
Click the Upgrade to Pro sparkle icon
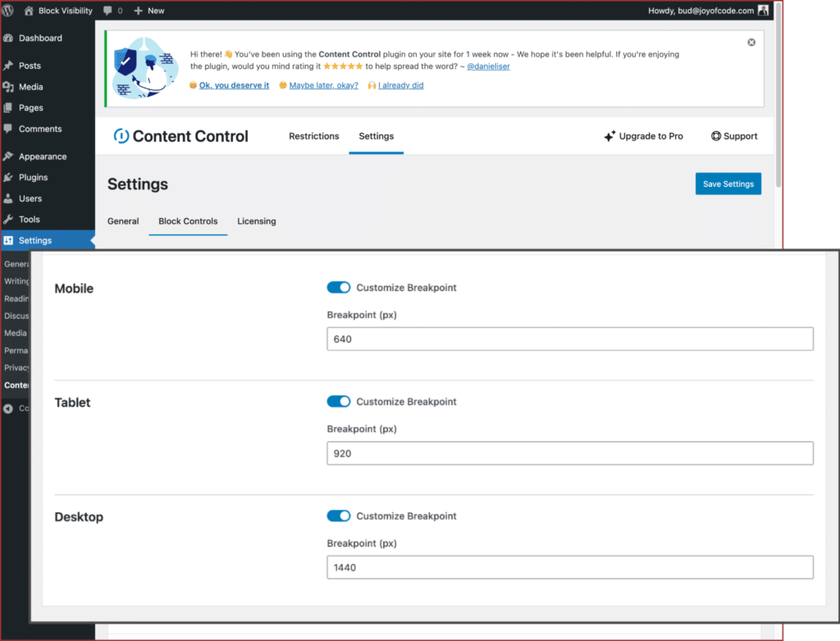point(609,136)
